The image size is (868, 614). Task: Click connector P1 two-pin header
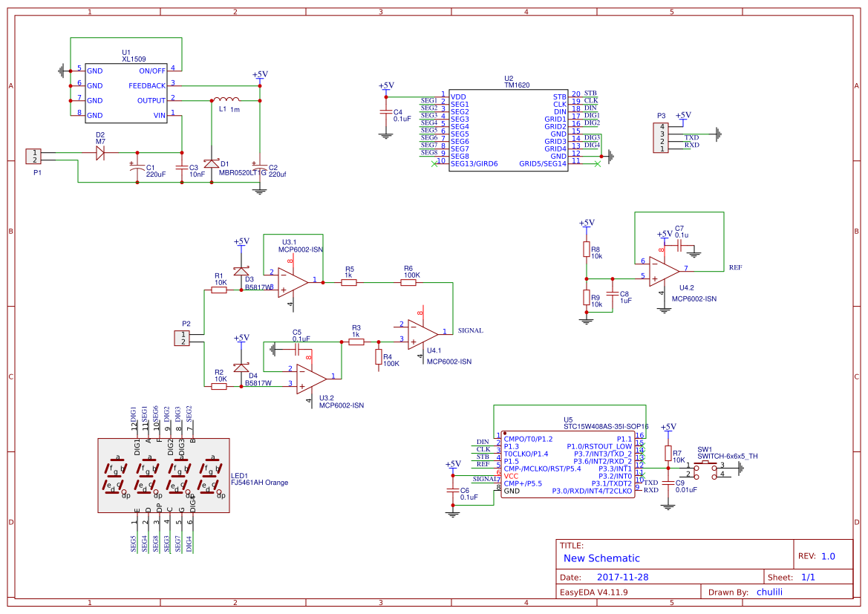tap(35, 157)
